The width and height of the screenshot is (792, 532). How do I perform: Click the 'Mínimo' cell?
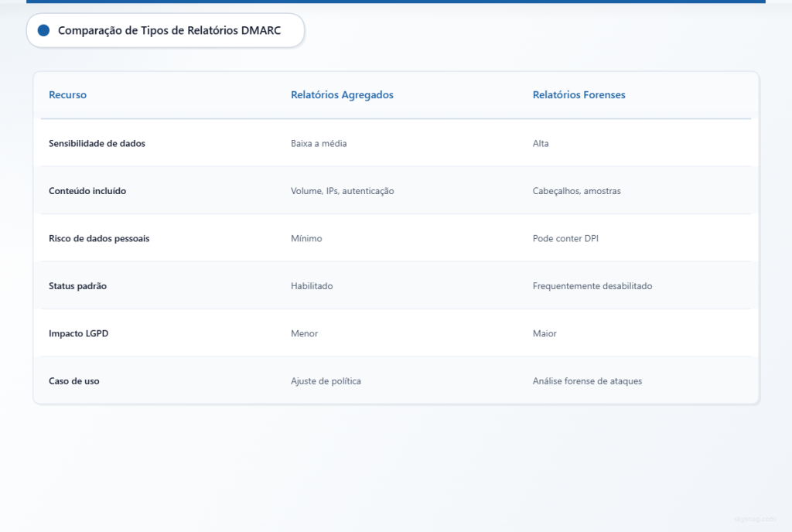(306, 238)
